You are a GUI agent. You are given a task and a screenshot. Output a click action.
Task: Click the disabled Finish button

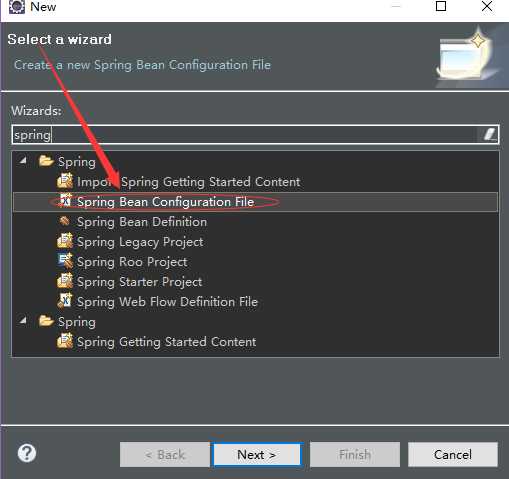tap(355, 455)
